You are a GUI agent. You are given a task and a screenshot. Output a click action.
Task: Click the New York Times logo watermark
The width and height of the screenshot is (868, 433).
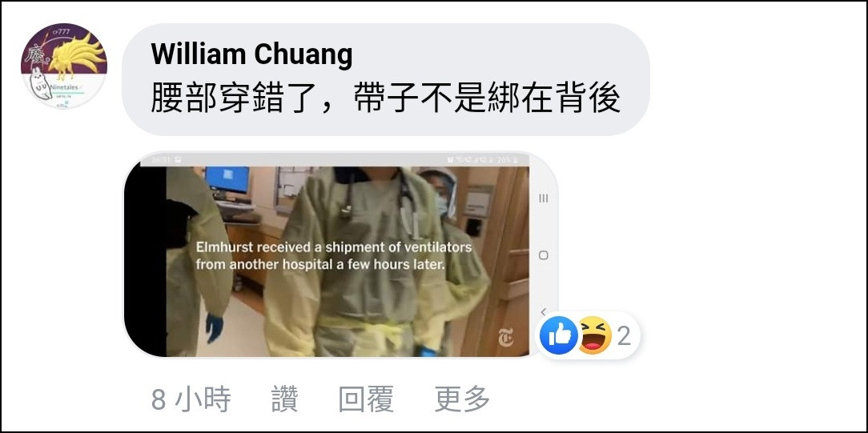point(504,337)
